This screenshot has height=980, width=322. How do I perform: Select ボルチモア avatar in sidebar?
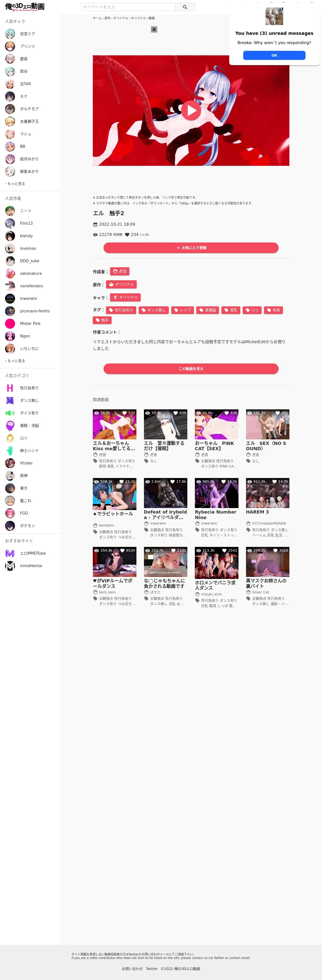click(10, 109)
